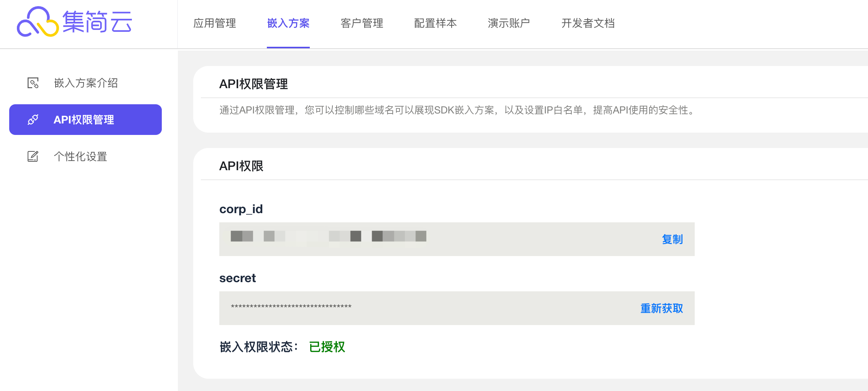Viewport: 868px width, 391px height.
Task: Click the 集简云 cloud logo icon
Action: click(38, 22)
